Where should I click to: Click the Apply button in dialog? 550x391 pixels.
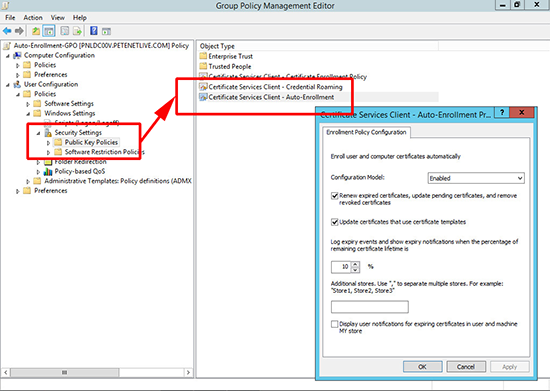click(x=509, y=367)
